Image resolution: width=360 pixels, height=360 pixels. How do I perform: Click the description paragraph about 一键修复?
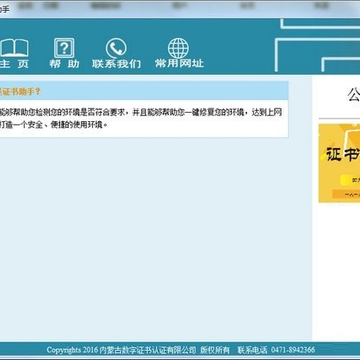coord(141,118)
